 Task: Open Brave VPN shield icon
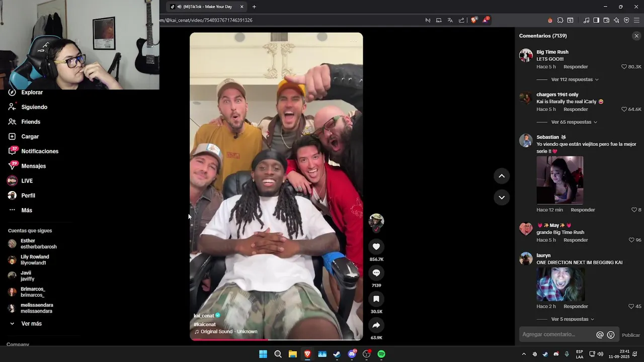pos(626,20)
